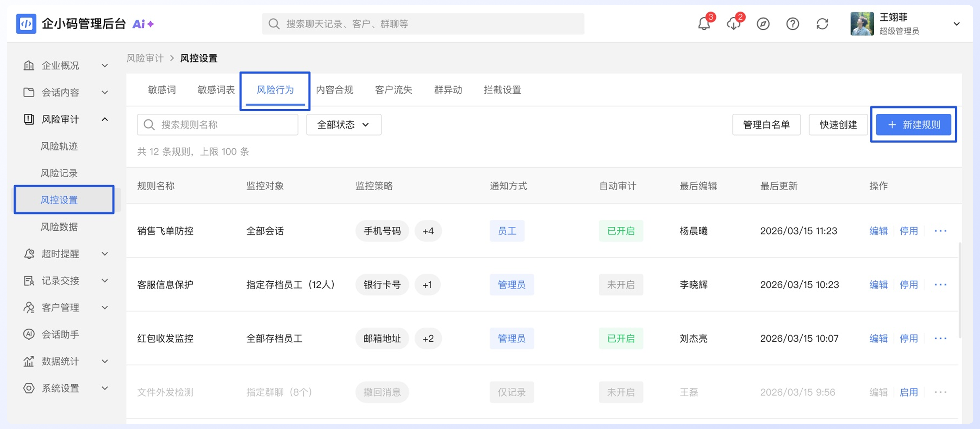Click the 企小码 logo icon
The width and height of the screenshot is (980, 429).
coord(26,23)
